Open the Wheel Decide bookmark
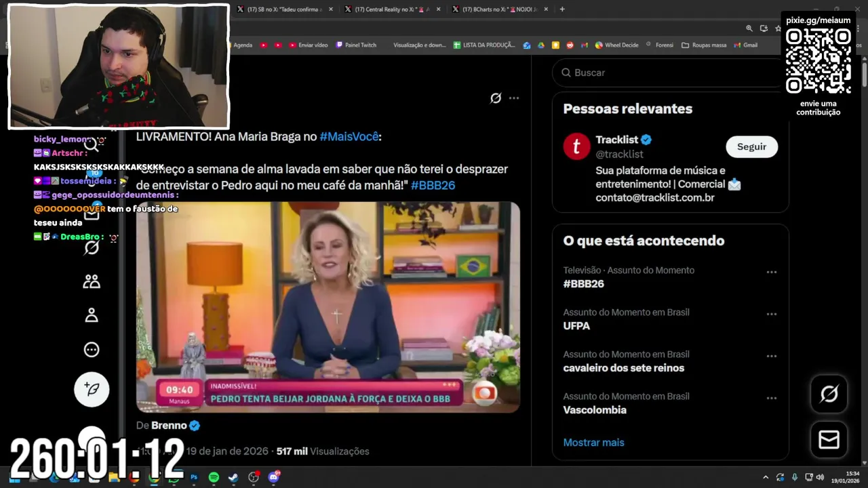 pos(617,45)
